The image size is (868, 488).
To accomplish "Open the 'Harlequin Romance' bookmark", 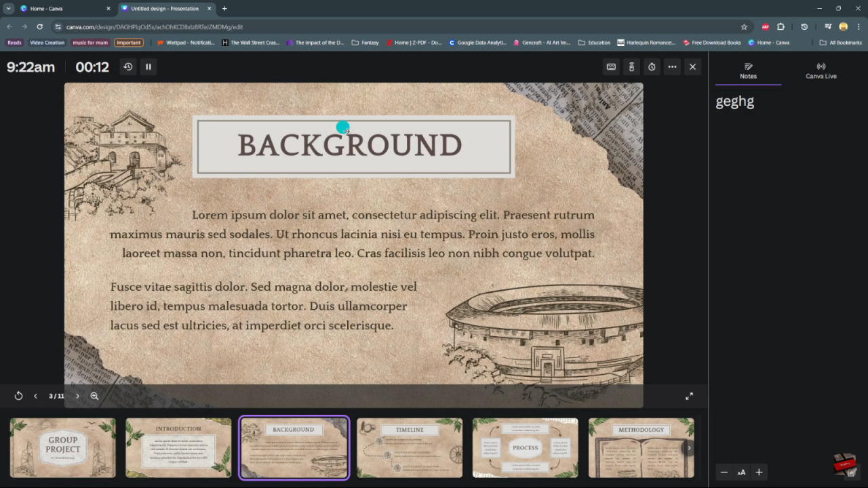I will coord(646,43).
